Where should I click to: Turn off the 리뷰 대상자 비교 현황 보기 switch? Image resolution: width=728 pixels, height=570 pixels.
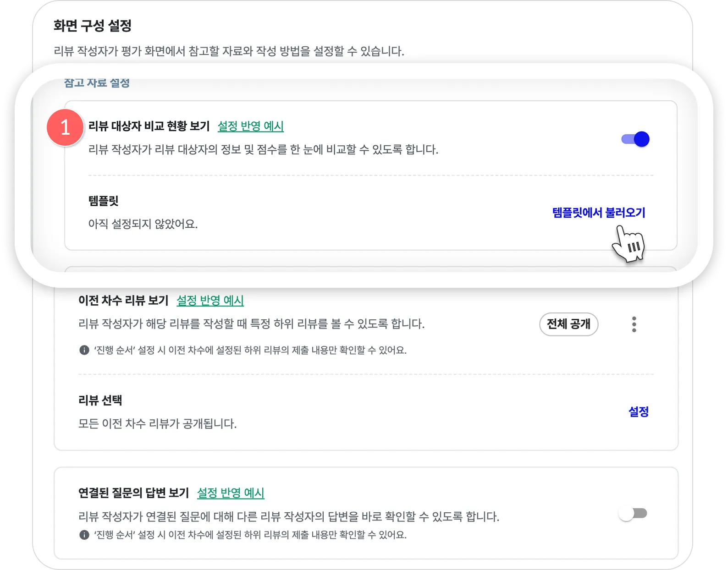tap(635, 139)
